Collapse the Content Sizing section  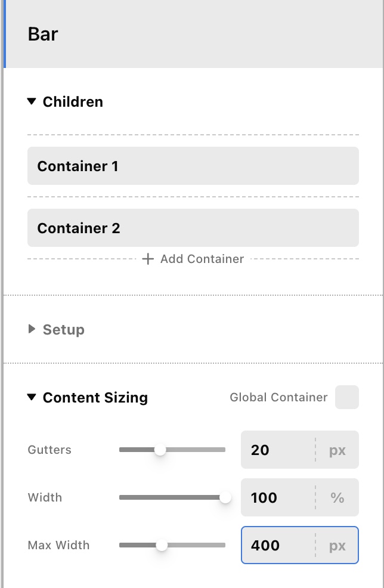point(32,398)
